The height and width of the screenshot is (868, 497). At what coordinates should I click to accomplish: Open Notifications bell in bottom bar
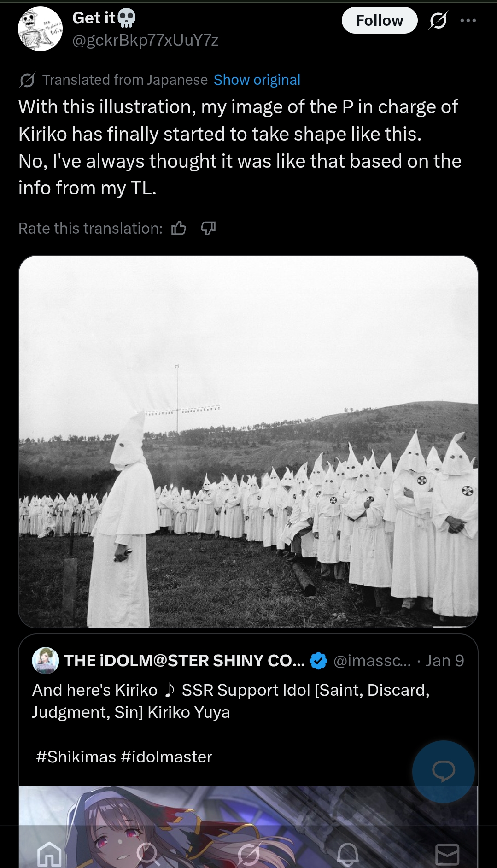click(348, 854)
